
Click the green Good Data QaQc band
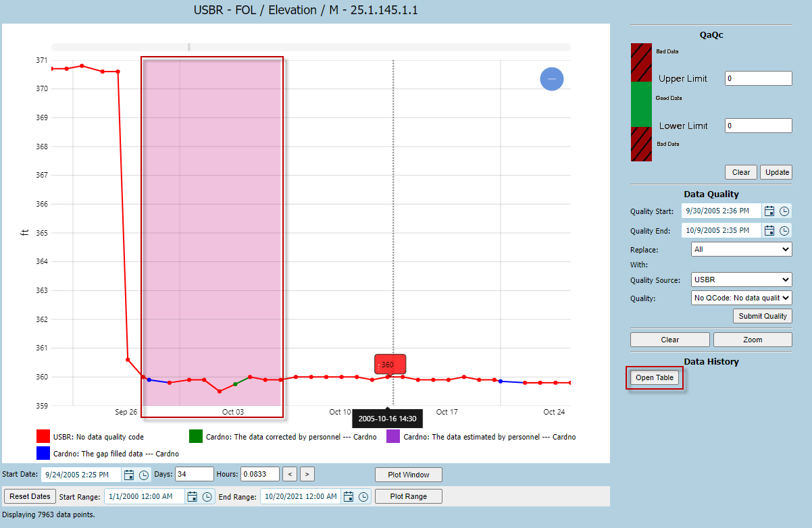[x=641, y=105]
